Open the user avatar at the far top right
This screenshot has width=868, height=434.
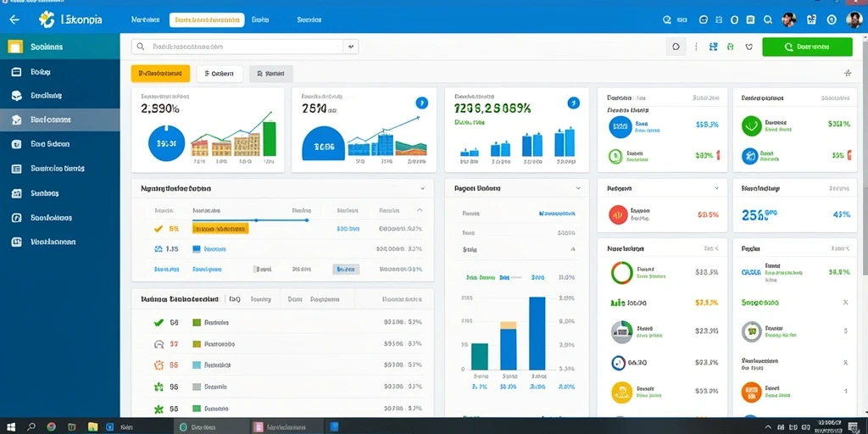pyautogui.click(x=854, y=20)
